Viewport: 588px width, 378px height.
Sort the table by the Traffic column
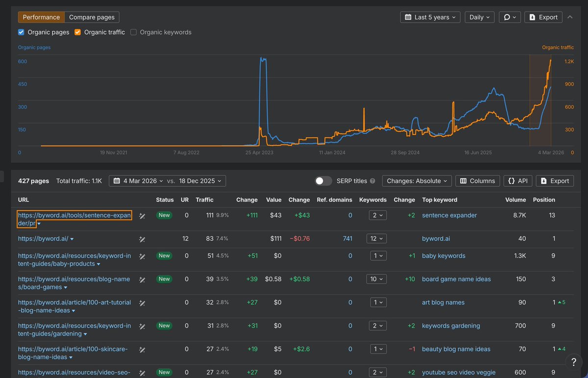click(204, 200)
